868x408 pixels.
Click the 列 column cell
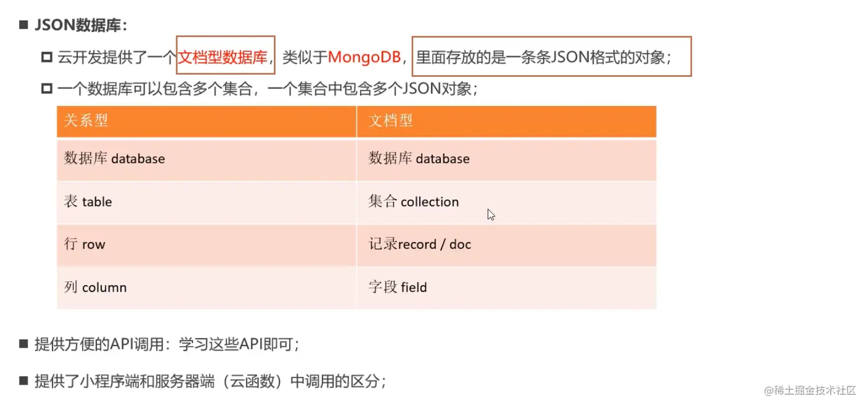(x=207, y=287)
